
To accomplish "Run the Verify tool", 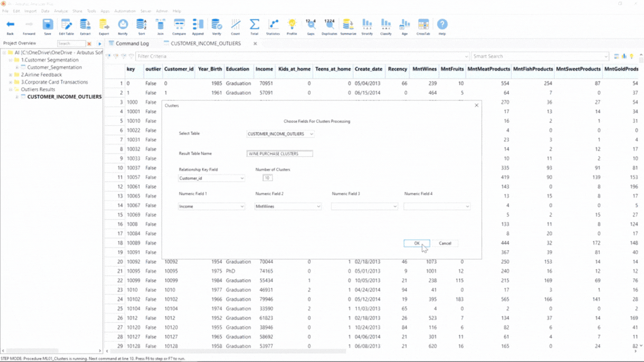I will 216,25.
